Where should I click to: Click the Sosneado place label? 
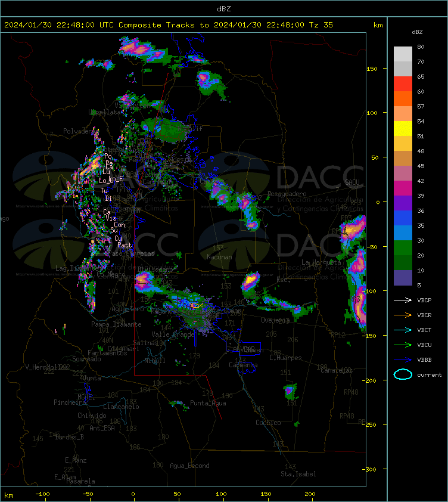[x=86, y=359]
